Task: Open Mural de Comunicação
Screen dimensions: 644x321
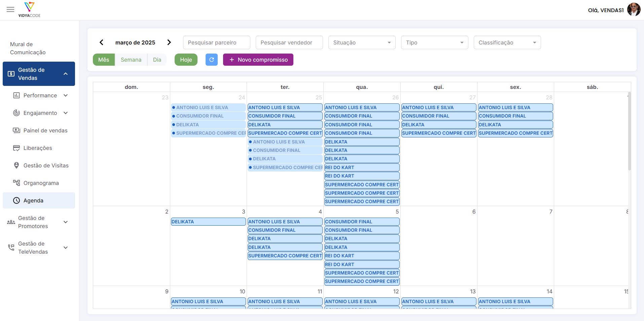Action: tap(39, 48)
